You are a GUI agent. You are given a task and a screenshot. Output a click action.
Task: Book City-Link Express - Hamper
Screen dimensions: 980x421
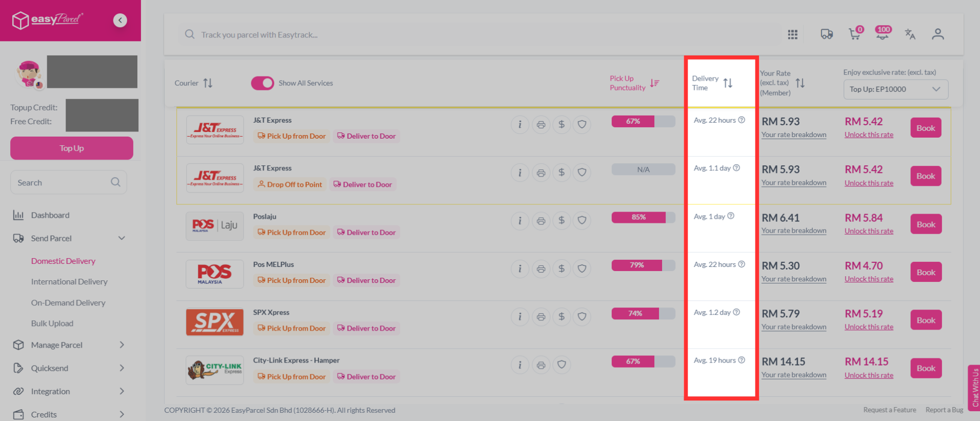pos(926,368)
